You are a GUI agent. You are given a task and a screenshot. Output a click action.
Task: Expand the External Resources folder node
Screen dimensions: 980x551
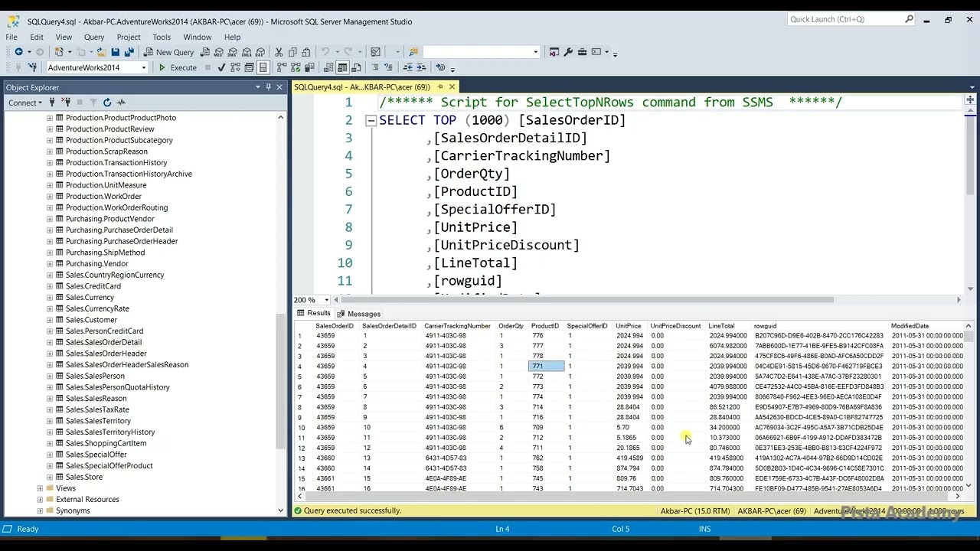coord(40,499)
